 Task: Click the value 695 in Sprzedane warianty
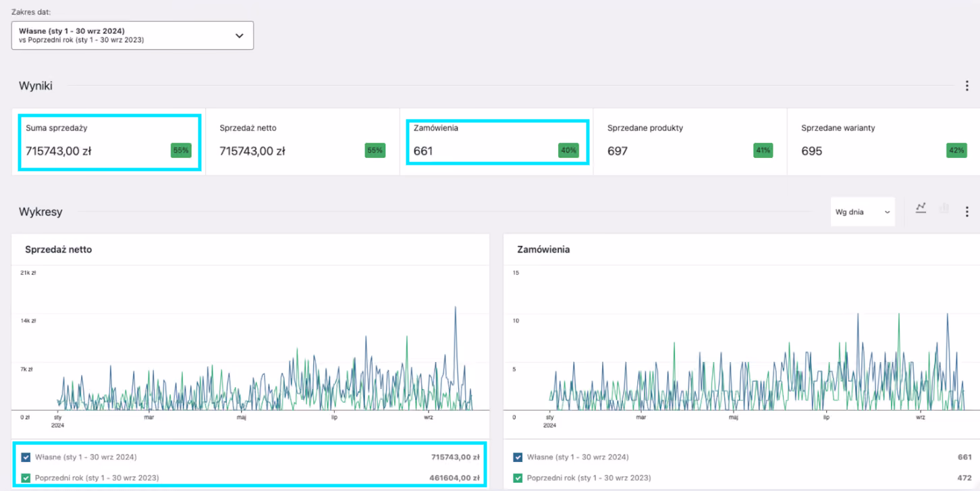pyautogui.click(x=811, y=151)
